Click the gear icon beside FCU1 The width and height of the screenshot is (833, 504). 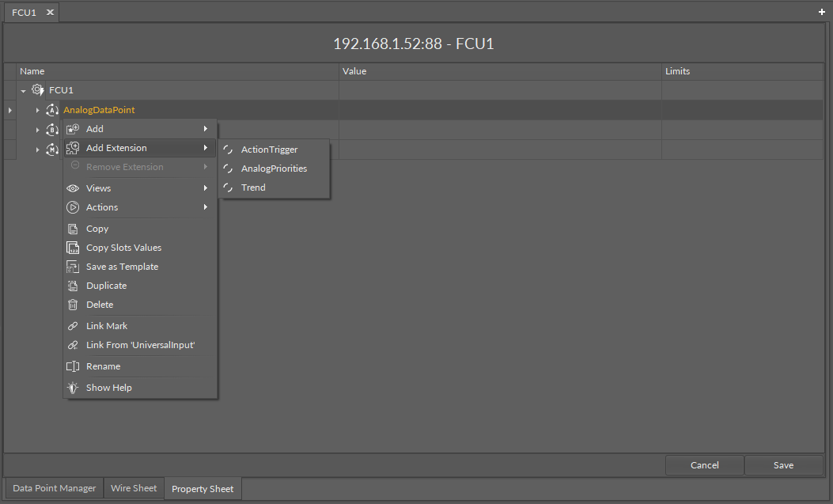tap(36, 89)
